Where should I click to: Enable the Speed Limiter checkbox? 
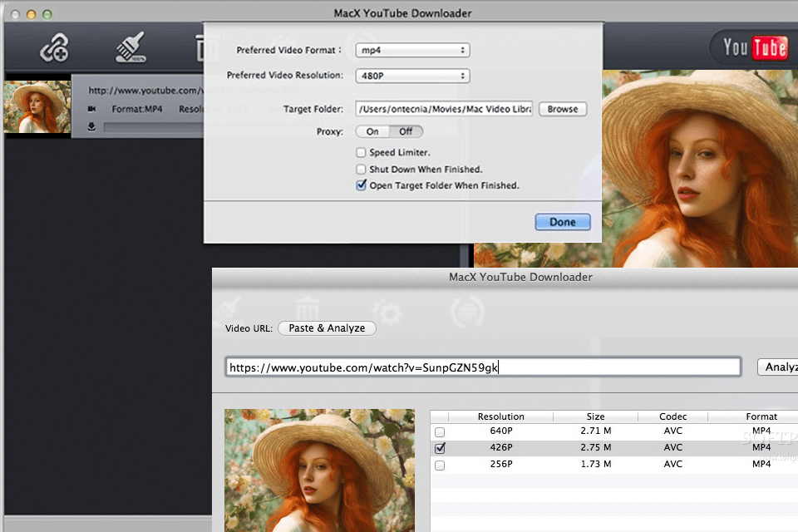click(361, 153)
